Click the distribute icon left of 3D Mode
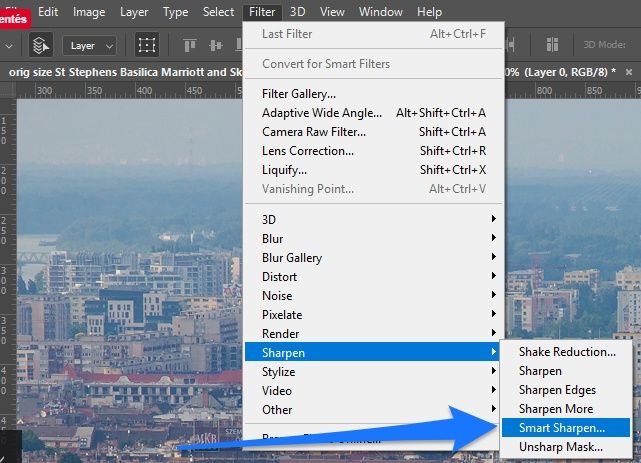The image size is (641, 463). click(552, 45)
